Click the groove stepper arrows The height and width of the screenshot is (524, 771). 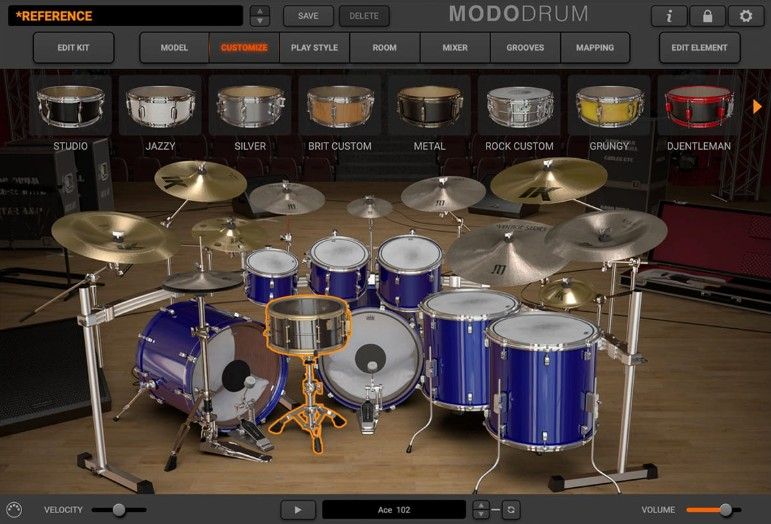[x=481, y=509]
